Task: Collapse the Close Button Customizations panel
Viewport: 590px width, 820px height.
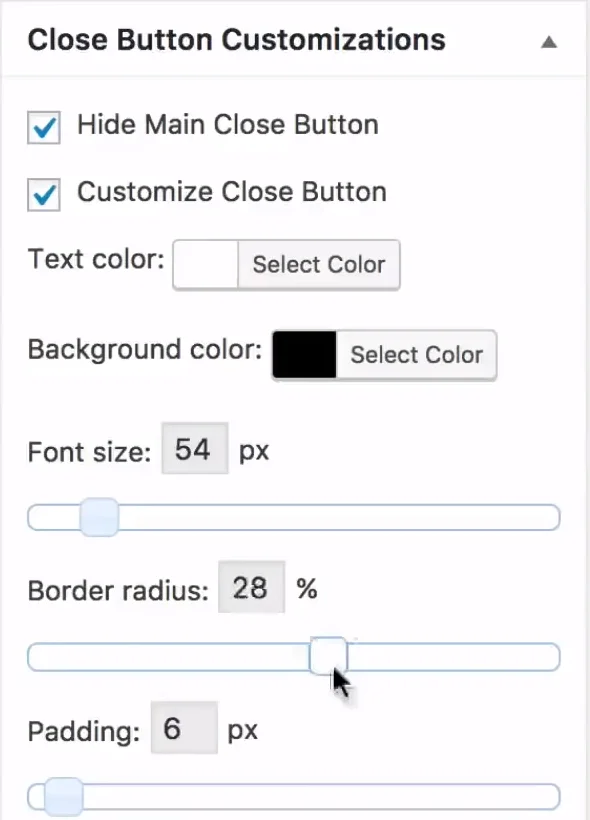Action: coord(549,44)
